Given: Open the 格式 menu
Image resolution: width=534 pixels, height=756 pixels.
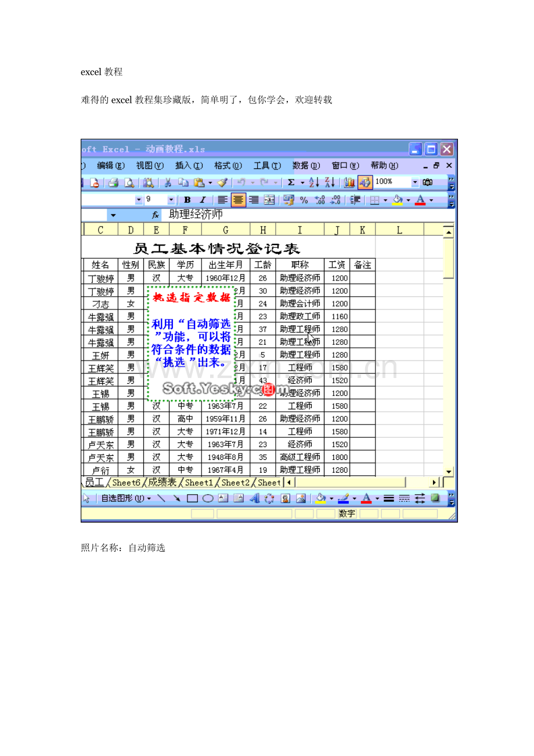Looking at the screenshot, I should (228, 165).
